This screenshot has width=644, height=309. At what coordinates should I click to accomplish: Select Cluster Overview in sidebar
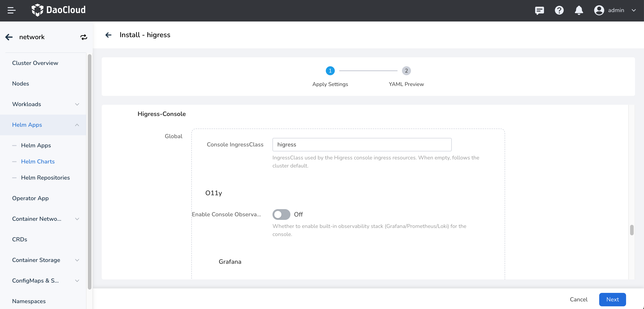pos(35,63)
